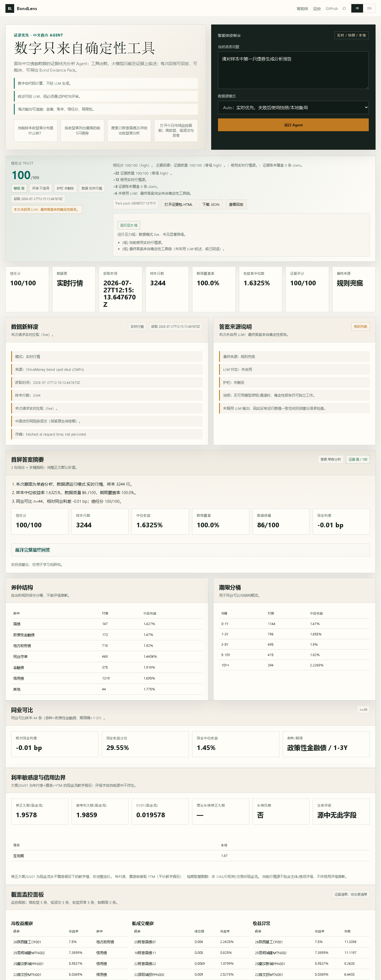This screenshot has width=381, height=980.
Task: Click the 国债 row in 券种结构
Action: pyautogui.click(x=107, y=624)
